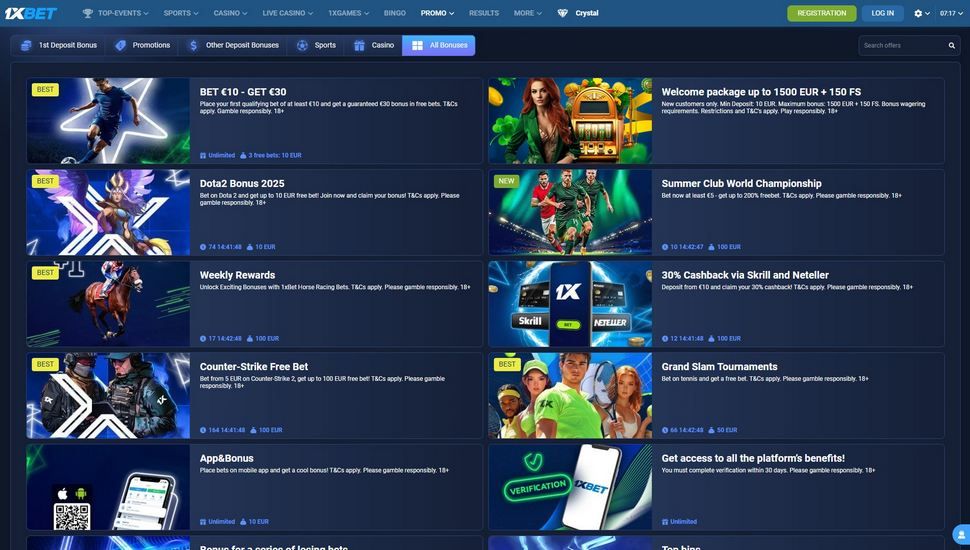Open the Grand Slam Tournaments offer

click(719, 366)
